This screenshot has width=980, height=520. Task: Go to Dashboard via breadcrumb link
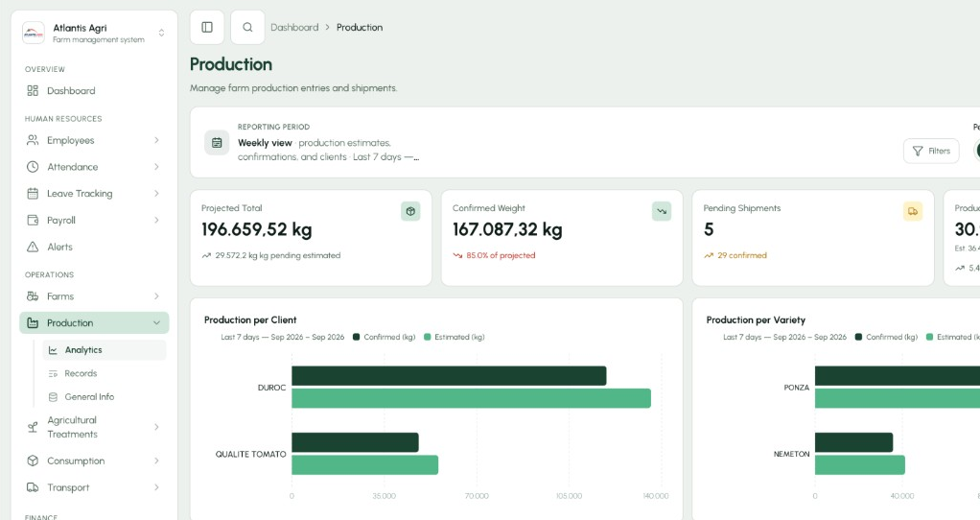[294, 28]
